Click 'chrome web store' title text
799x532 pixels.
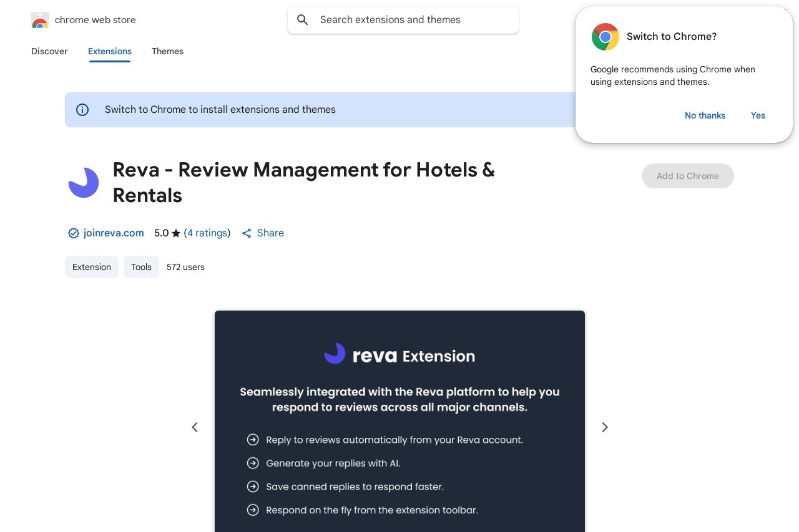click(x=96, y=20)
